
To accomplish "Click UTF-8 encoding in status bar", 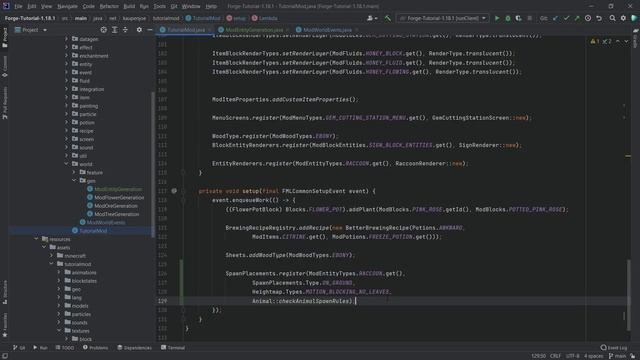I will (x=572, y=356).
